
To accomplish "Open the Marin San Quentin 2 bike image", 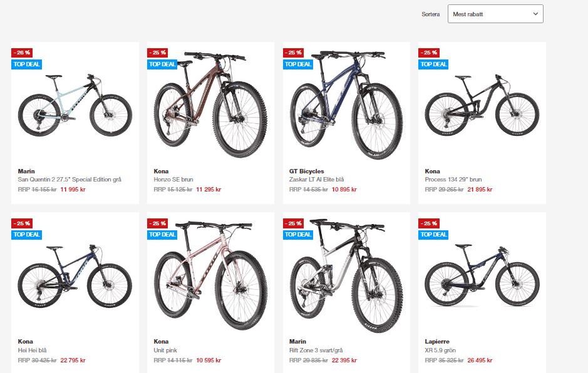I will 75,105.
